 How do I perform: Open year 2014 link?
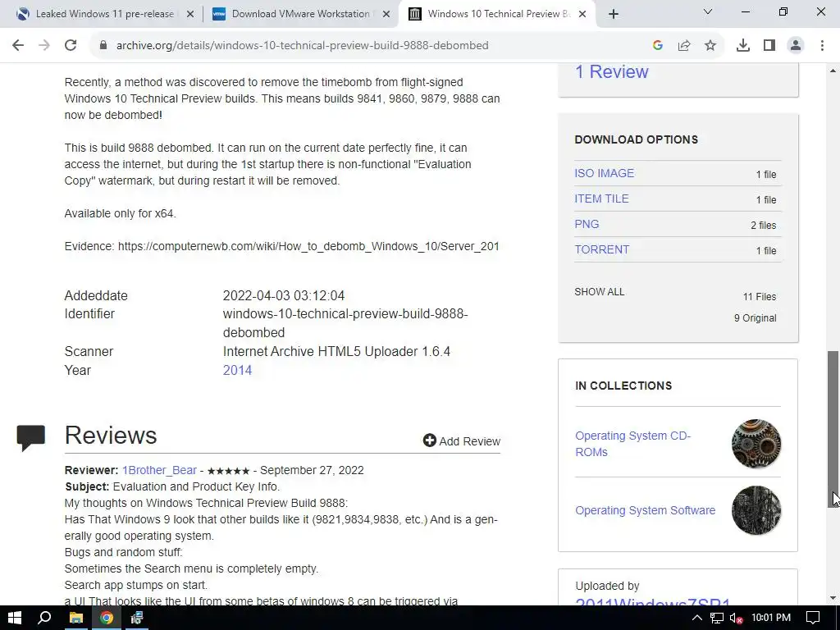point(237,370)
